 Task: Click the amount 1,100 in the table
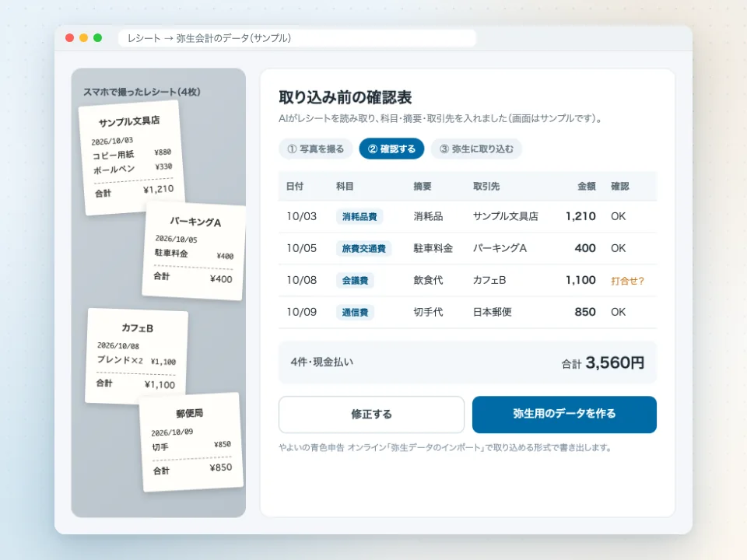tap(580, 280)
